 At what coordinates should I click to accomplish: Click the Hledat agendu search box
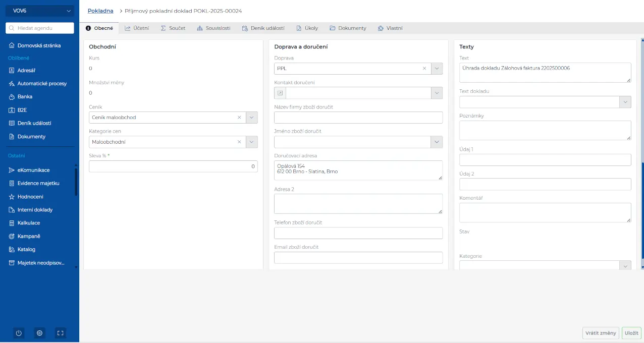tap(39, 28)
